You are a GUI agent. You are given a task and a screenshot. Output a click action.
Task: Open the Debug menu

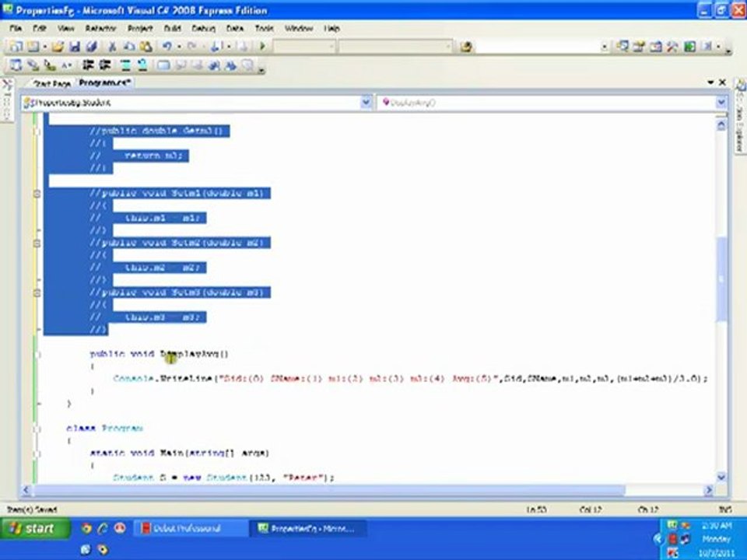click(x=203, y=29)
